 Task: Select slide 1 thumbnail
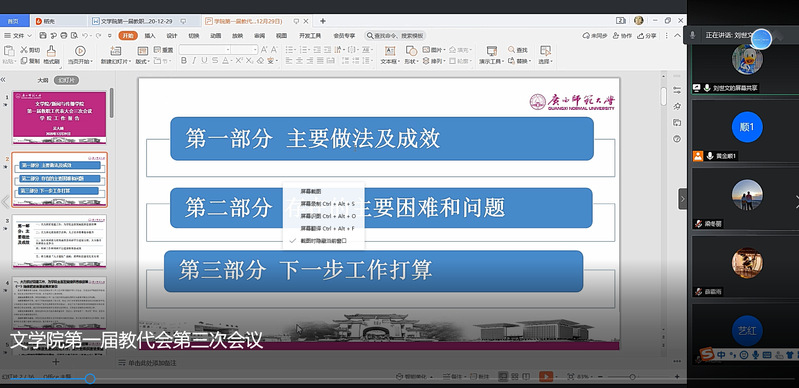click(x=59, y=117)
